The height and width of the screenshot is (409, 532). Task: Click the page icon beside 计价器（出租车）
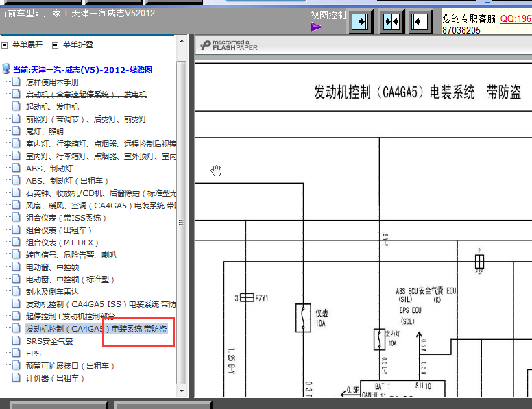click(x=16, y=377)
